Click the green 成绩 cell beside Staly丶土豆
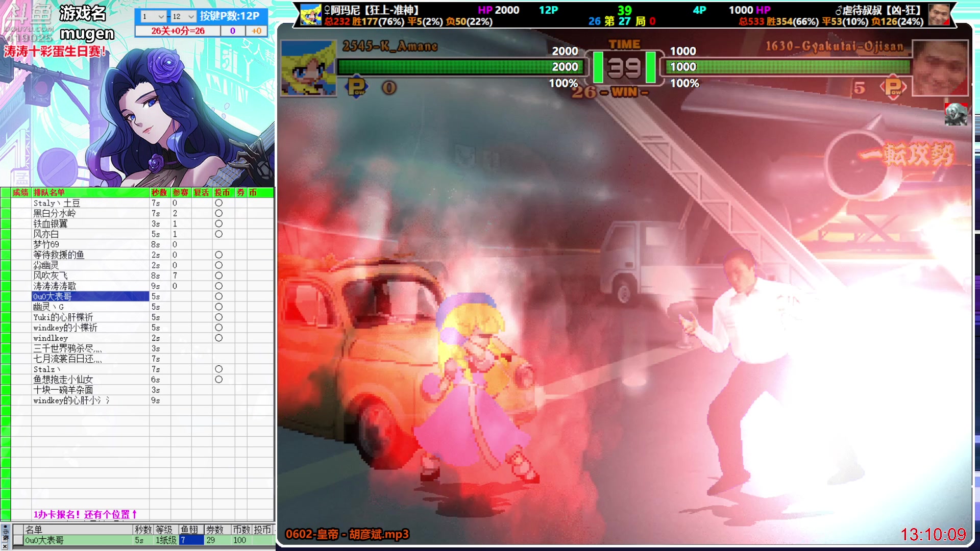This screenshot has height=551, width=980. click(6, 203)
